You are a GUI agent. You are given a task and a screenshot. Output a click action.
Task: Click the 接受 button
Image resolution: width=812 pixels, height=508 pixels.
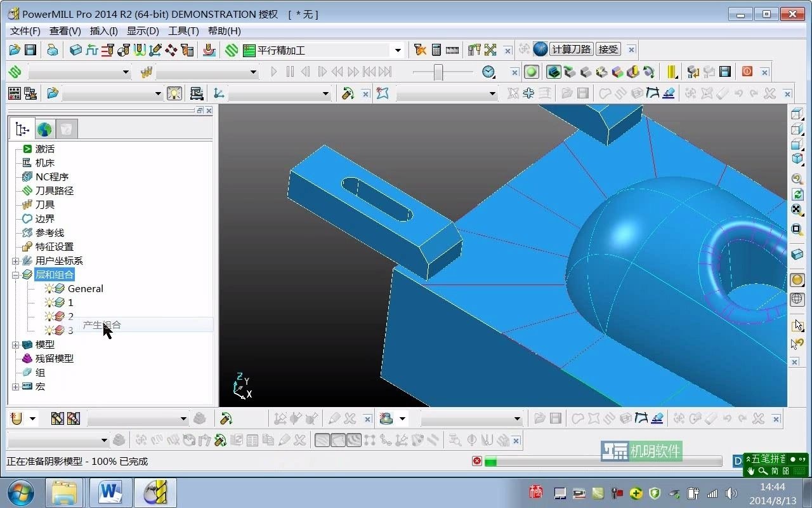[608, 50]
